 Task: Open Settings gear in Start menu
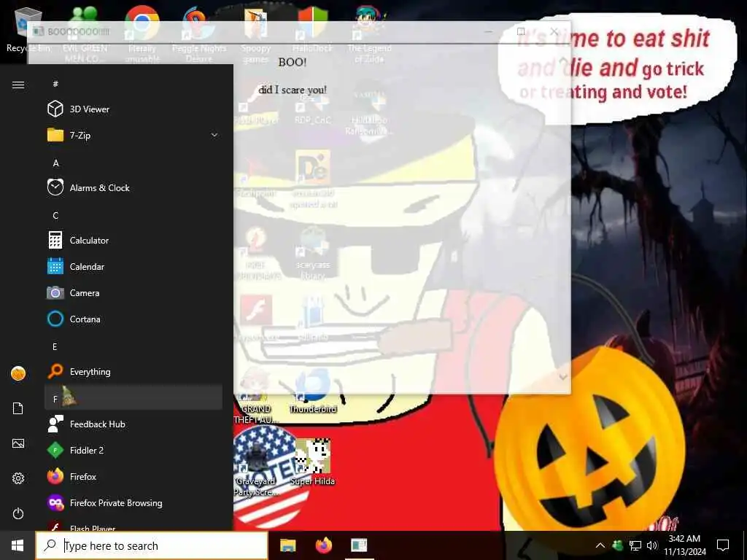[18, 478]
